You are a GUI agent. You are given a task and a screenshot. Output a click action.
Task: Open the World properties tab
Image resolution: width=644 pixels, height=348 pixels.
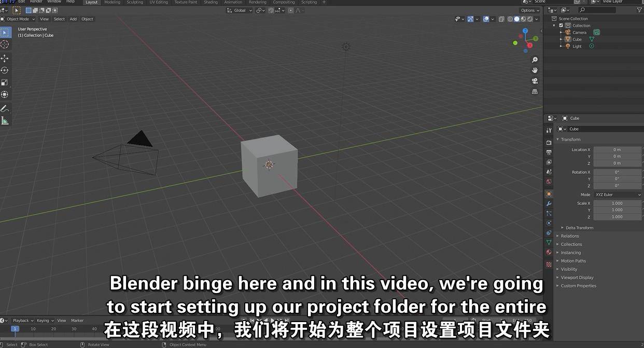pyautogui.click(x=549, y=182)
